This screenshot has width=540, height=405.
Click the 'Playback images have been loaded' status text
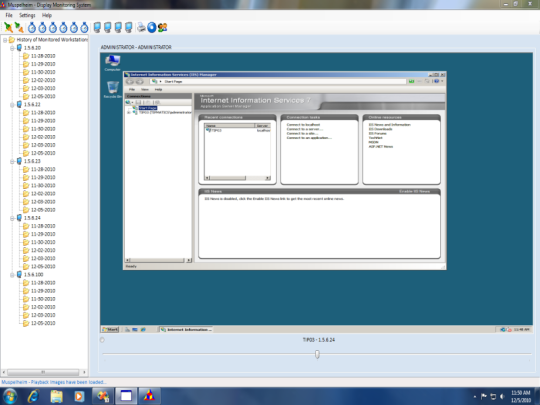[x=54, y=382]
